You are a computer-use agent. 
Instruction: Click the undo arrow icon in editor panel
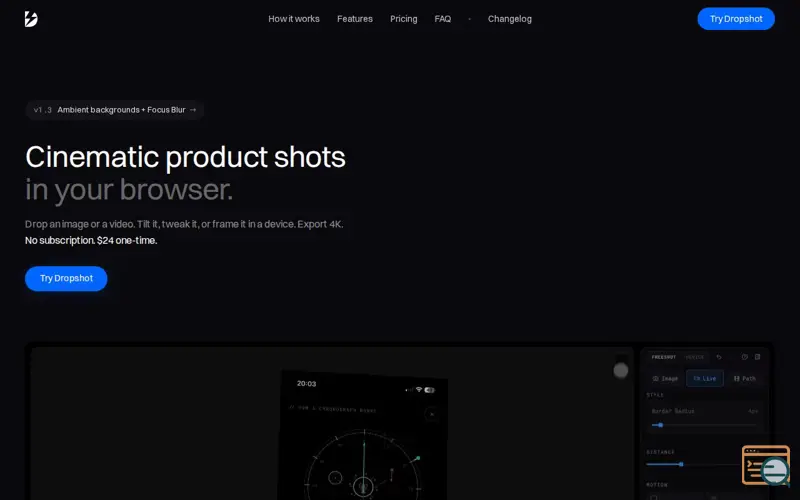719,357
